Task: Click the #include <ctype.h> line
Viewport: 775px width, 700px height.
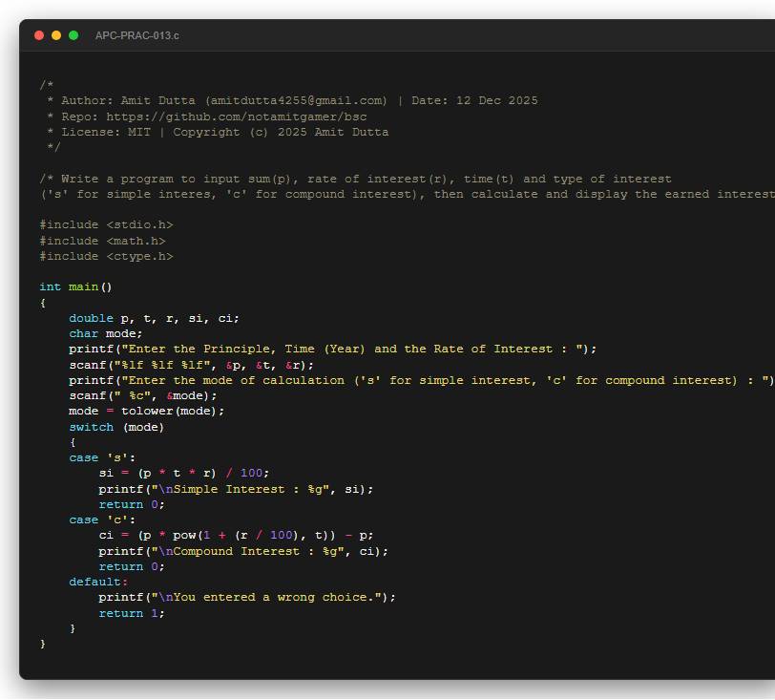Action: tap(106, 256)
